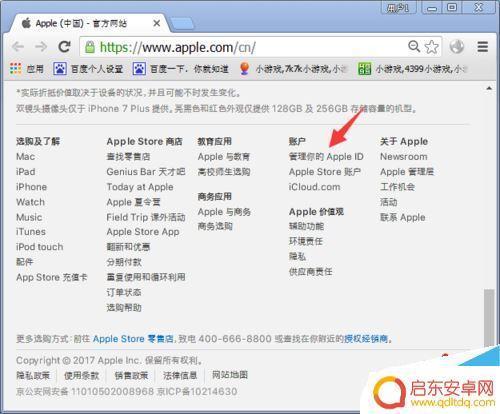Click 订单状态 link
500x414 pixels.
(124, 292)
